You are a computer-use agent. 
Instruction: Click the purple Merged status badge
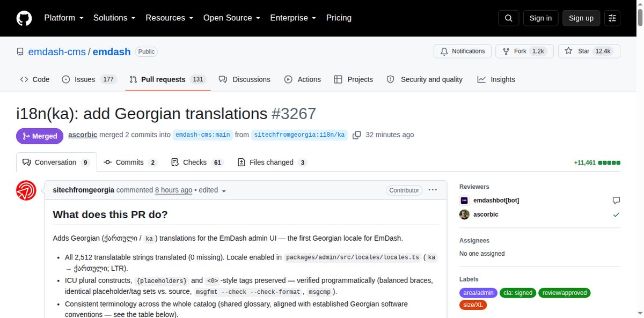coord(40,136)
